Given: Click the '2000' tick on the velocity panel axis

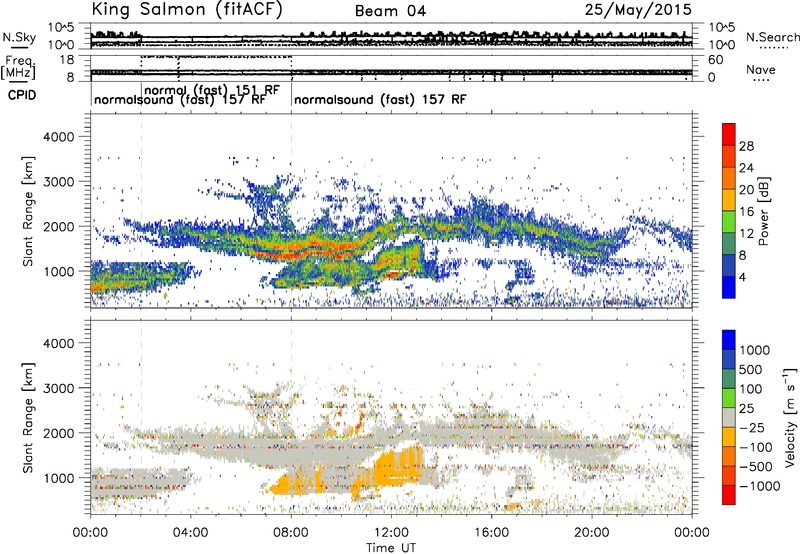Looking at the screenshot, I should (58, 433).
